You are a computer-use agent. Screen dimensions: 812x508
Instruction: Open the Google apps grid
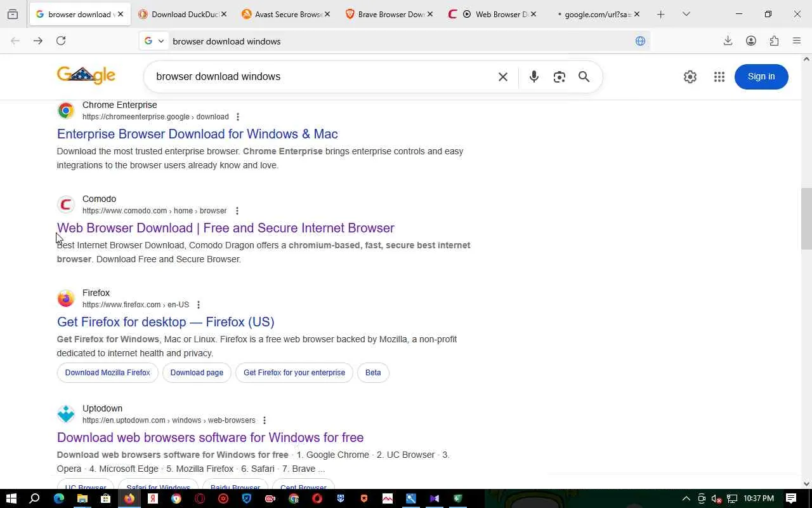pyautogui.click(x=719, y=77)
